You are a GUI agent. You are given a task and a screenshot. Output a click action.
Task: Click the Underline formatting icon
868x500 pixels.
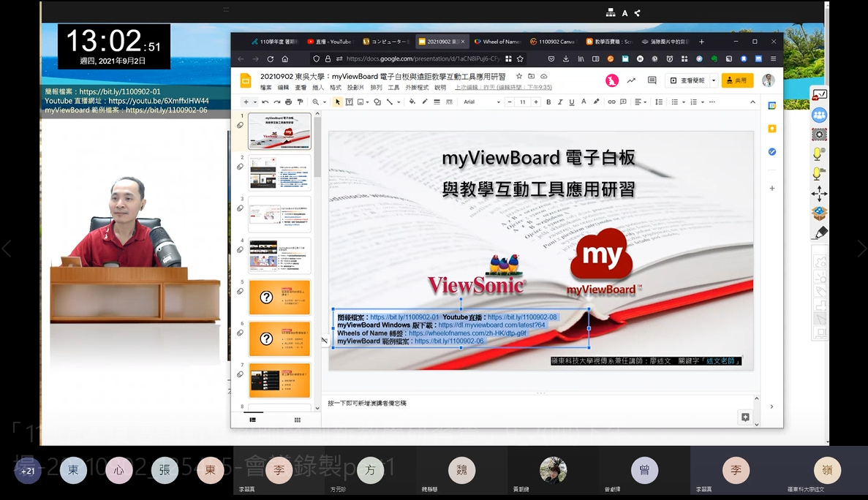573,102
